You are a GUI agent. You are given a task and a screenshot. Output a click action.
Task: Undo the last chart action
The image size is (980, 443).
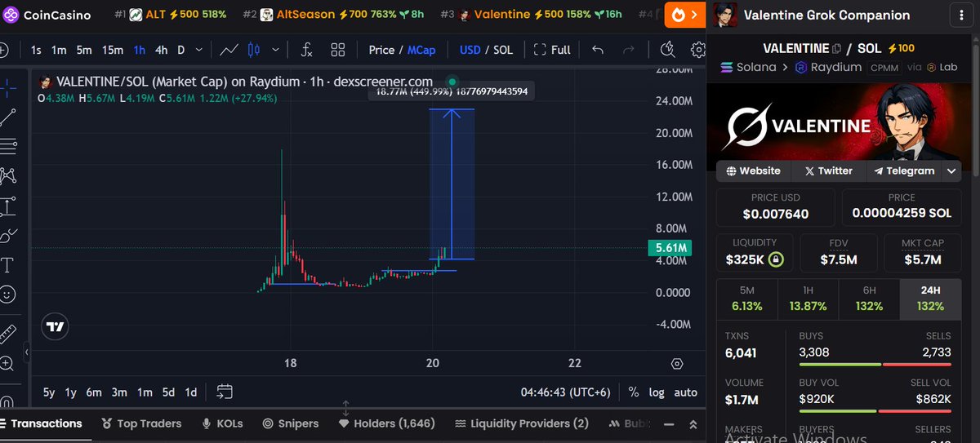(x=598, y=50)
